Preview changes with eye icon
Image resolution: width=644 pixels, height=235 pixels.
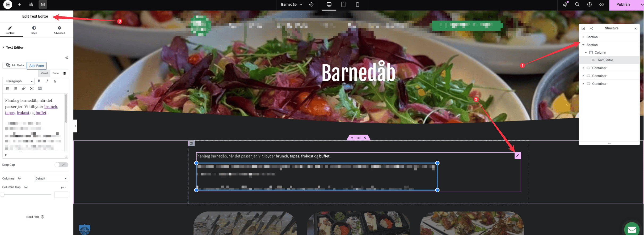(601, 5)
